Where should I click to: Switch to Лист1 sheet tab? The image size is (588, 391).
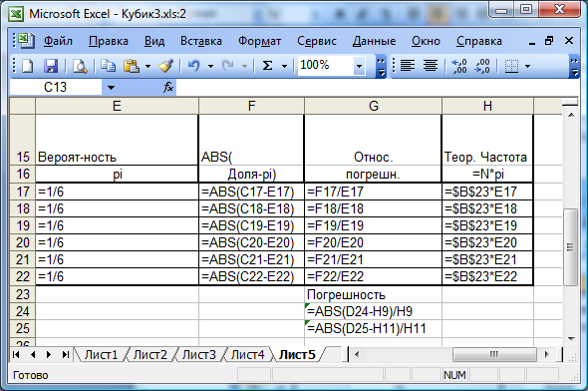(x=101, y=355)
